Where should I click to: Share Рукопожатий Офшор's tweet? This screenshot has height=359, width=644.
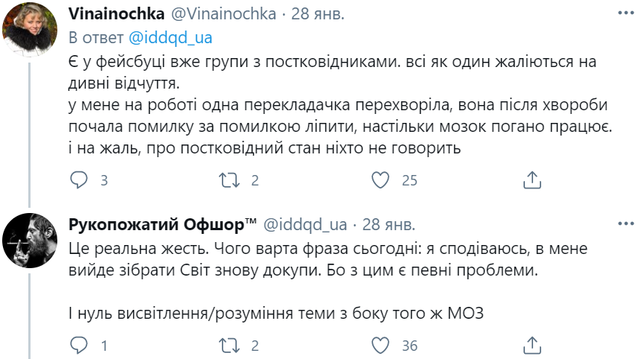pyautogui.click(x=532, y=345)
